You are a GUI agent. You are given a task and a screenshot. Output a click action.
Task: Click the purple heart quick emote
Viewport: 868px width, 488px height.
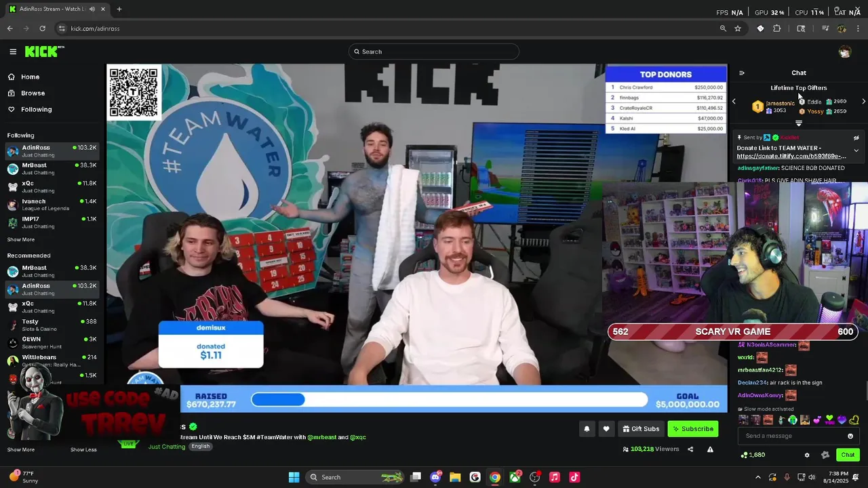(x=842, y=420)
